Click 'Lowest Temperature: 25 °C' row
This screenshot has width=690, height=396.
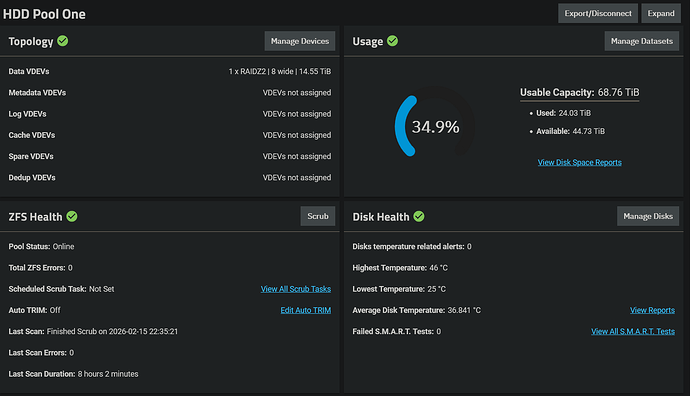click(399, 289)
